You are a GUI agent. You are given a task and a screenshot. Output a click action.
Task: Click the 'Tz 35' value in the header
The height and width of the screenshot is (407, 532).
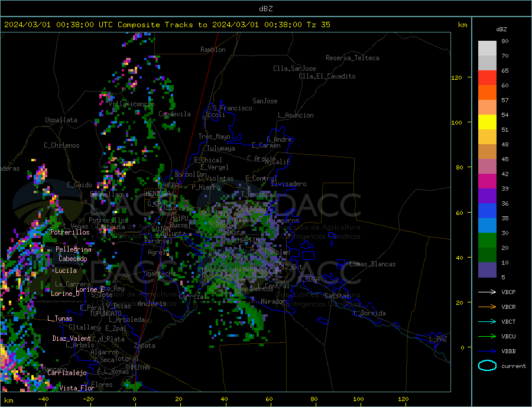[318, 25]
